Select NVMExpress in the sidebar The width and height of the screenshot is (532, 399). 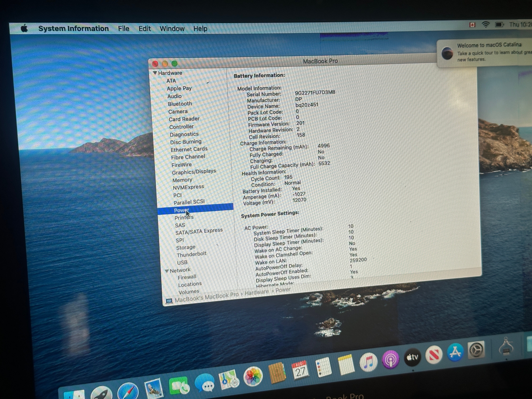[x=188, y=187]
